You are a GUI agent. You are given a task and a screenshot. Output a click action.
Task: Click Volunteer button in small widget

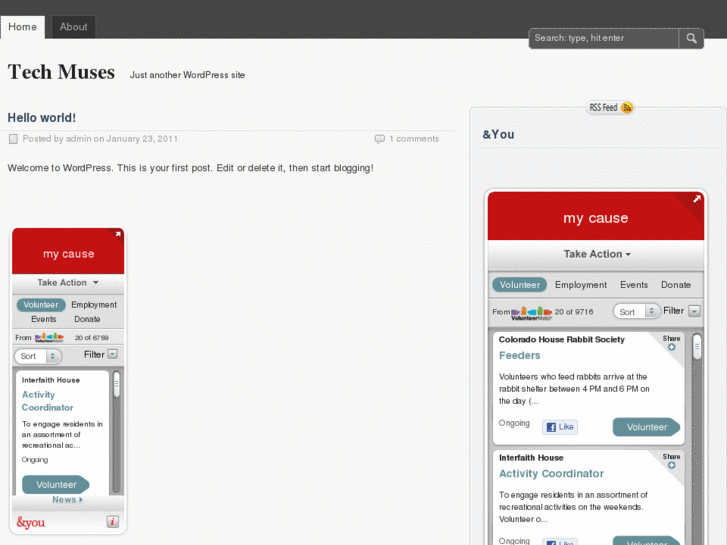(x=56, y=485)
